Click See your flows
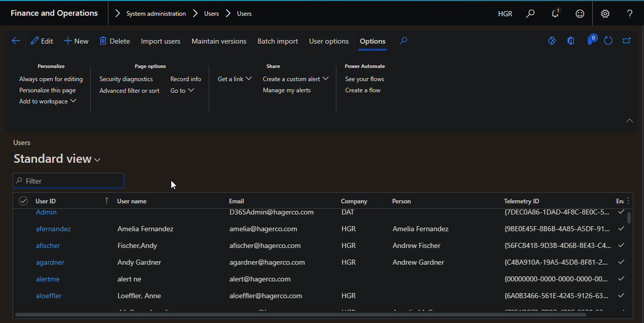 [365, 79]
